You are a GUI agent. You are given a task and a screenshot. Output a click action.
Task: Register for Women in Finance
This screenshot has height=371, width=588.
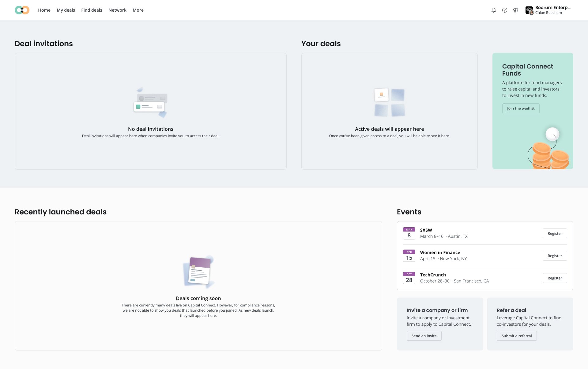click(555, 256)
